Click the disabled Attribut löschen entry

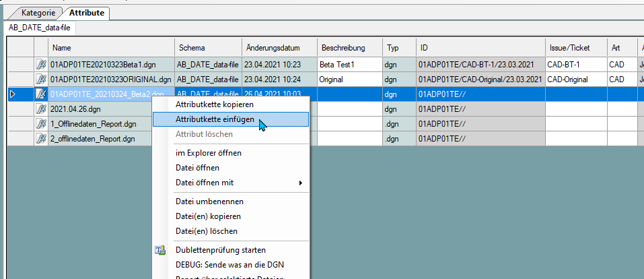[x=230, y=134]
